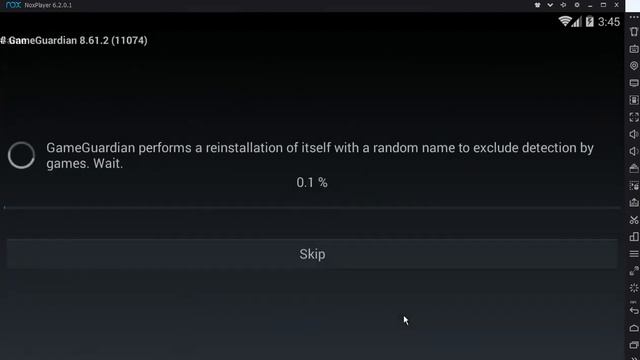Tap the Android back arrow in sidebar
Image resolution: width=640 pixels, height=360 pixels.
(633, 311)
